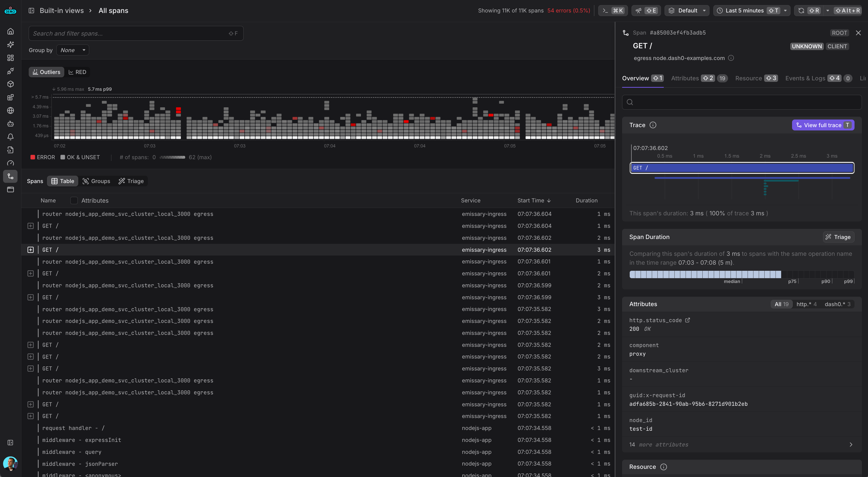Open the dashboards grid icon in sidebar
The width and height of the screenshot is (868, 477).
(x=10, y=58)
